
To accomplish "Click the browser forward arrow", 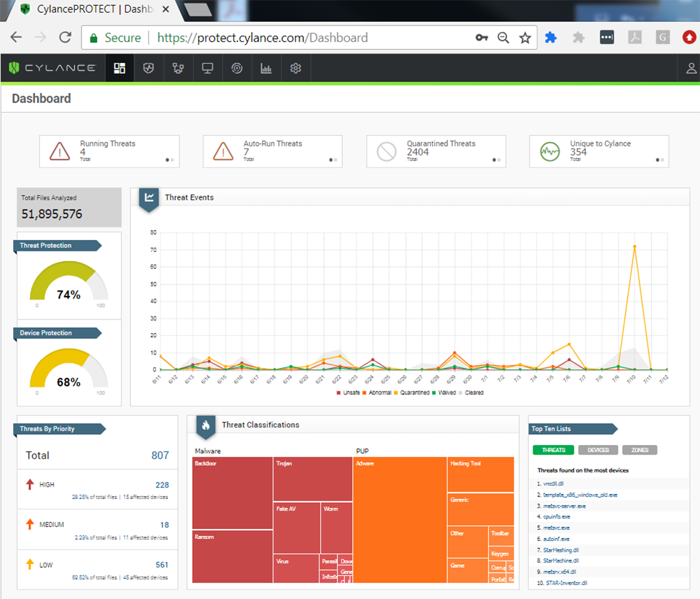I will (x=41, y=38).
